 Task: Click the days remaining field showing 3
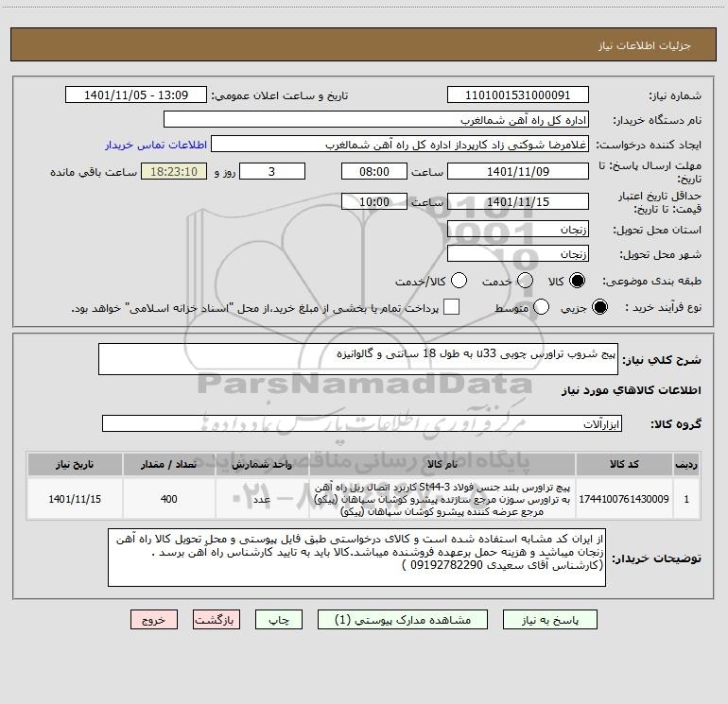pos(272,171)
